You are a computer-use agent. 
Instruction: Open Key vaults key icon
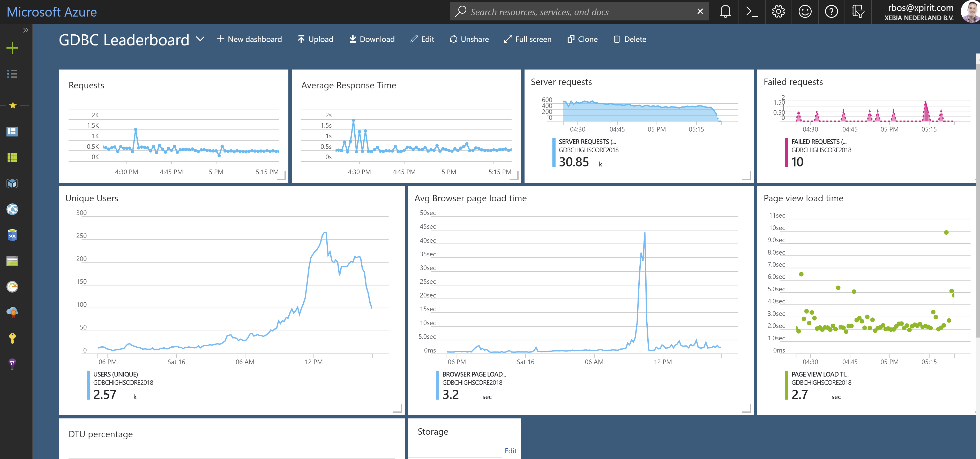click(12, 338)
